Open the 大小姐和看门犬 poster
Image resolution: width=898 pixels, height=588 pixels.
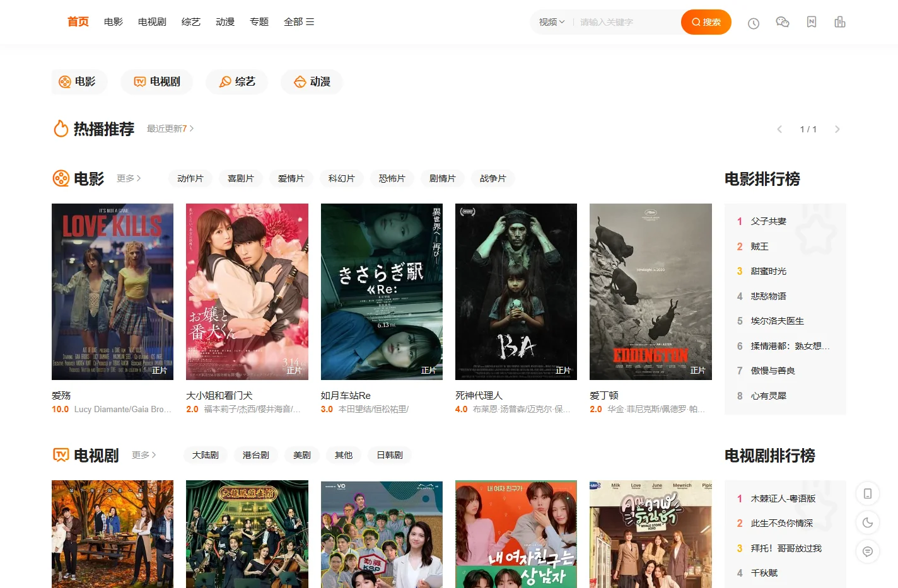(247, 292)
